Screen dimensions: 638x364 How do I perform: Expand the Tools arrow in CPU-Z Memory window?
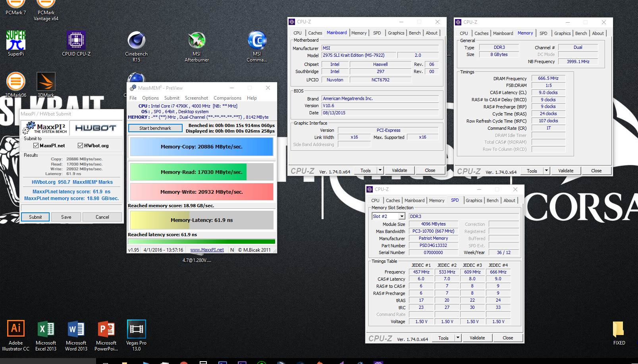pyautogui.click(x=546, y=171)
